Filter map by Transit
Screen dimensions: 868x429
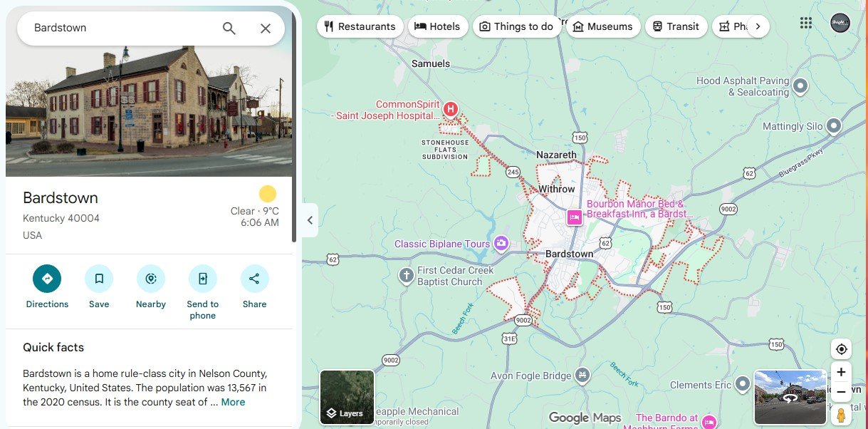(676, 26)
